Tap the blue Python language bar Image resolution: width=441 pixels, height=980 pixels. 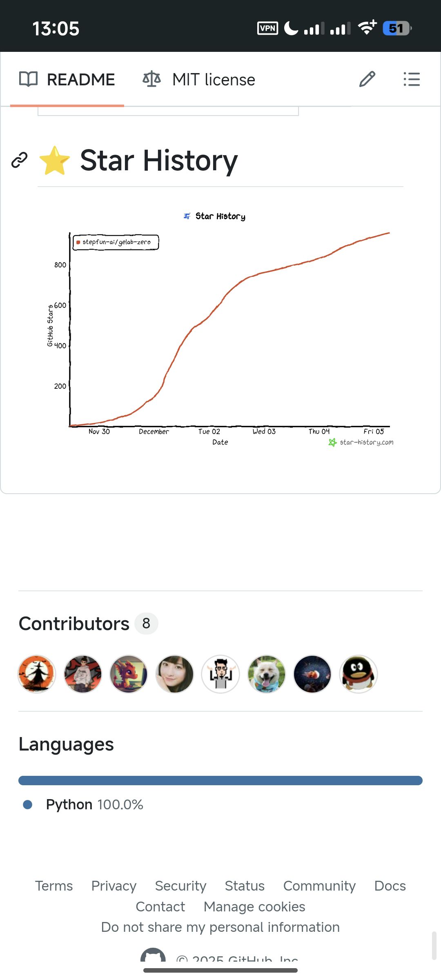click(220, 780)
